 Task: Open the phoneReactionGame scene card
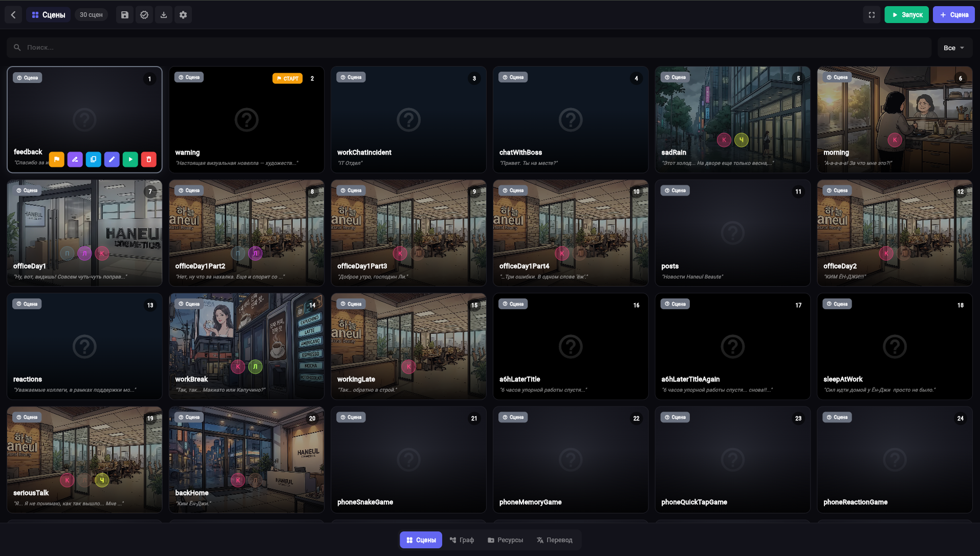(895, 460)
